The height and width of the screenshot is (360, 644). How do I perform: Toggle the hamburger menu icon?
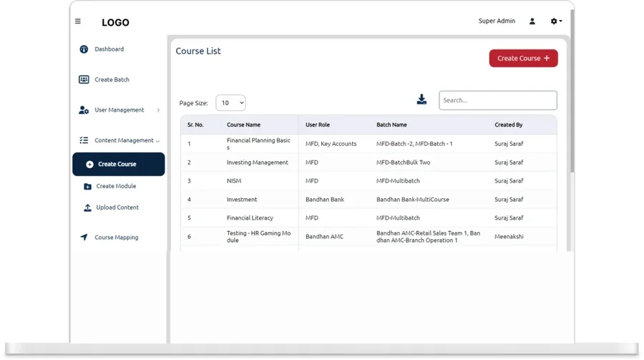tap(77, 21)
